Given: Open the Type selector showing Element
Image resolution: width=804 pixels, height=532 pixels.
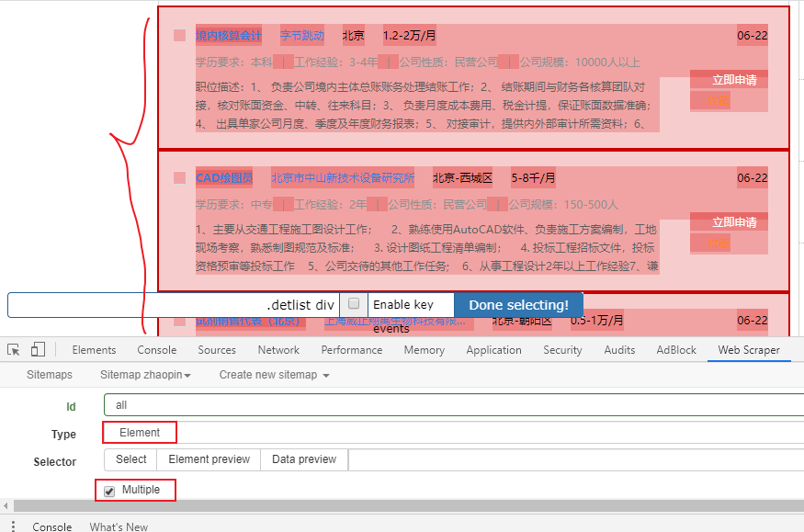Looking at the screenshot, I should point(139,432).
